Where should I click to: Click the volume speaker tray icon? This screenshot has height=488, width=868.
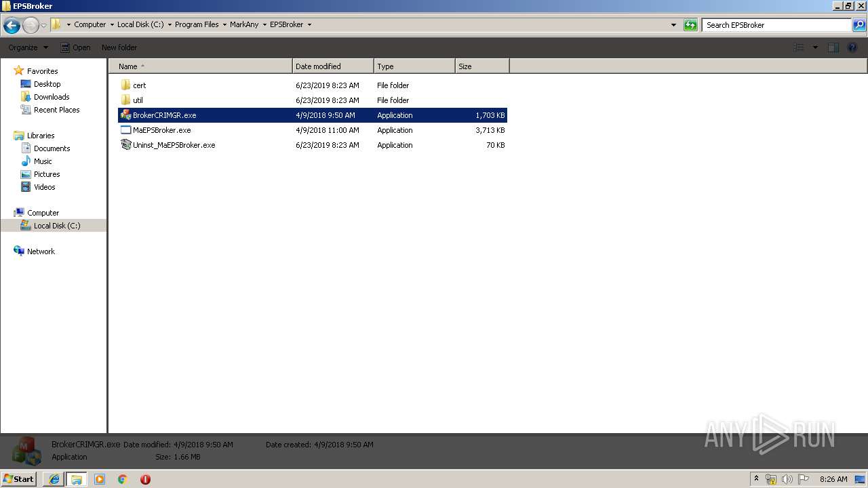tap(787, 479)
